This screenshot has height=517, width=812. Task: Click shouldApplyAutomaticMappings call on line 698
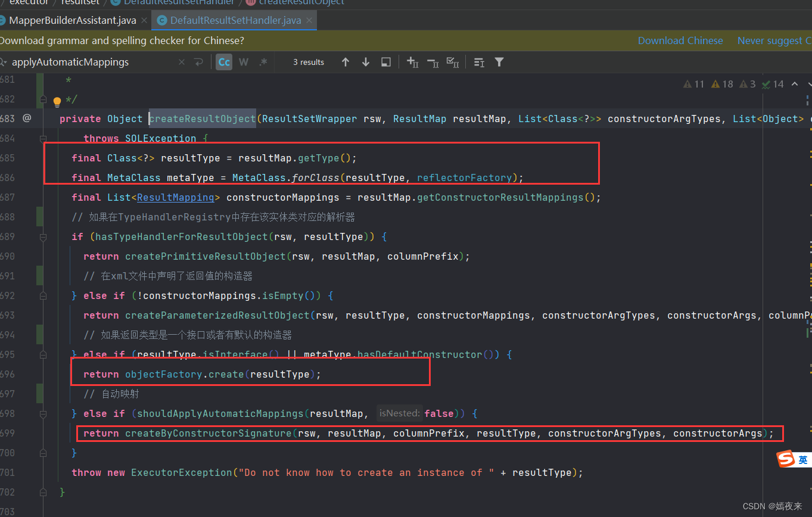click(220, 413)
